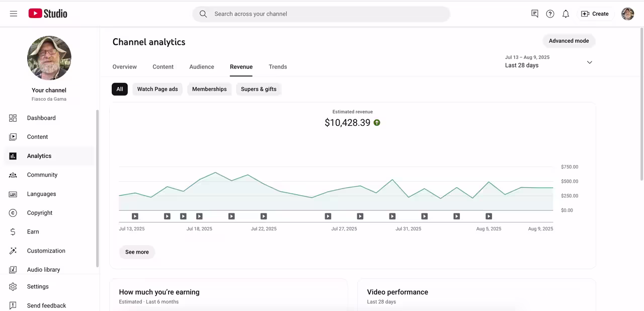This screenshot has width=644, height=311.
Task: Open the hamburger navigation menu
Action: [x=14, y=14]
